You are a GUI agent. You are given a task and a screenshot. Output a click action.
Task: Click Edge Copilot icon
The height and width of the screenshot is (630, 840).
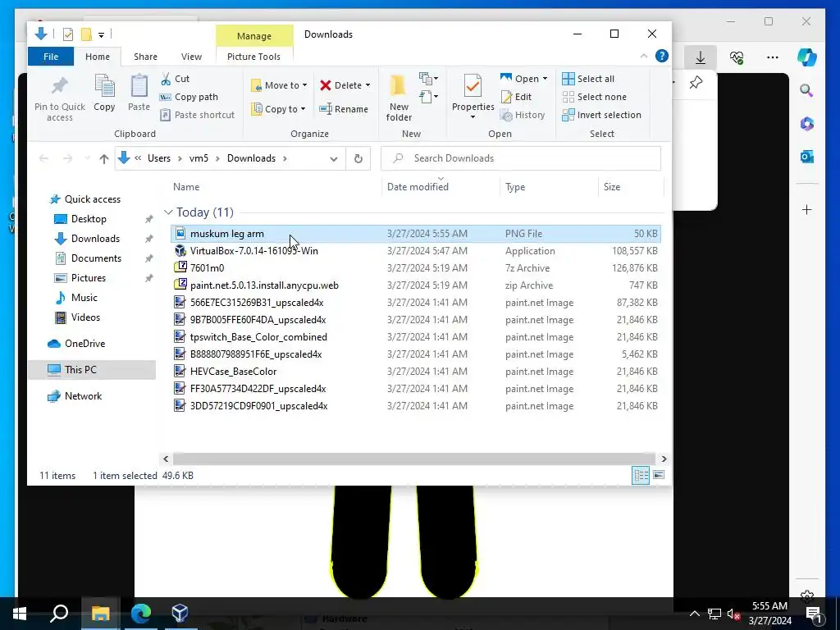(x=807, y=57)
